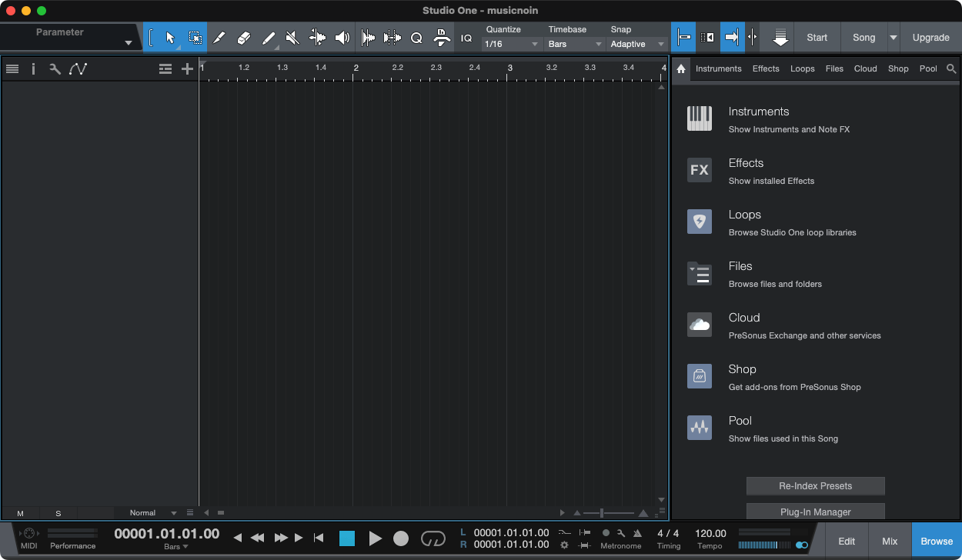Expand Parameter box dropdown arrow
This screenshot has width=962, height=560.
click(x=129, y=43)
